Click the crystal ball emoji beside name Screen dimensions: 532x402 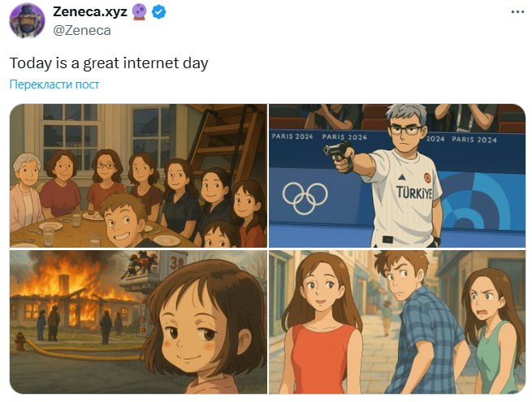[140, 12]
